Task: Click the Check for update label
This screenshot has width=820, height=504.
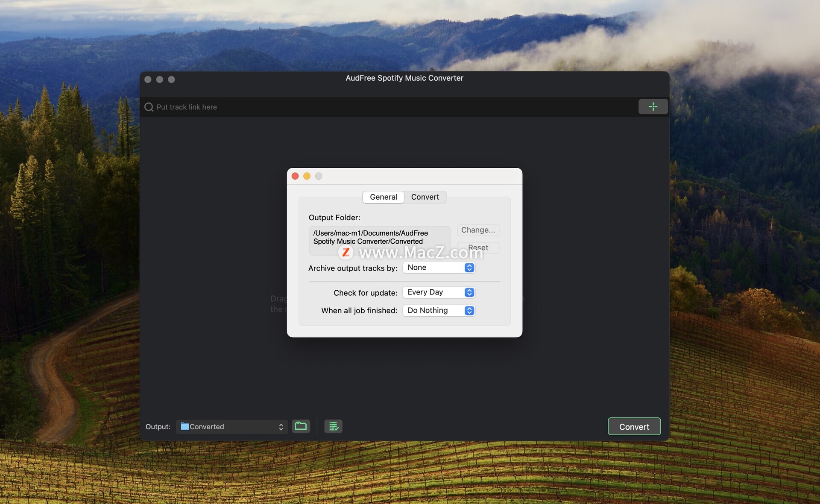Action: (x=366, y=293)
